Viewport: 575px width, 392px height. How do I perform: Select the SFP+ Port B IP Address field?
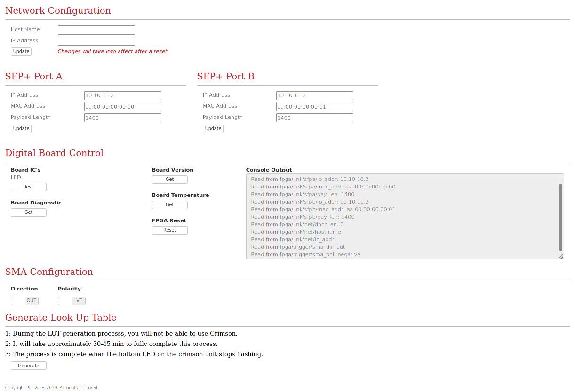pos(314,96)
